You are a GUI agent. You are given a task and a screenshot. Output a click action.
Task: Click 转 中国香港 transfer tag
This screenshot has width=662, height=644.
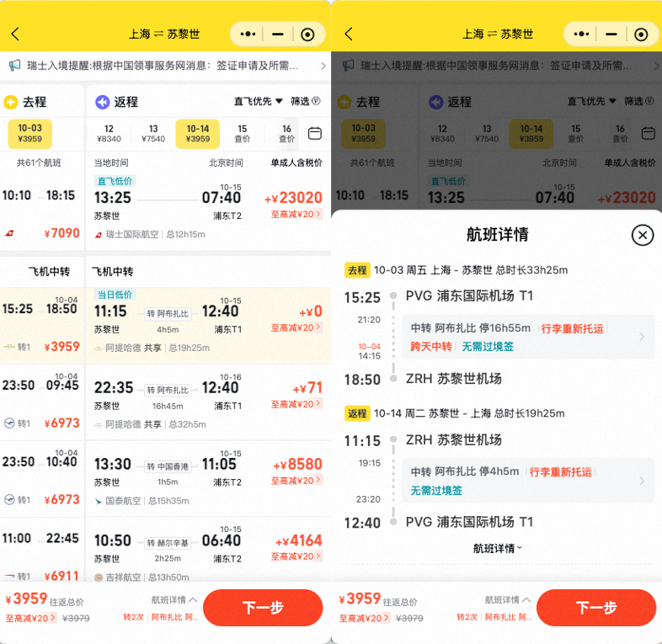[x=168, y=466]
